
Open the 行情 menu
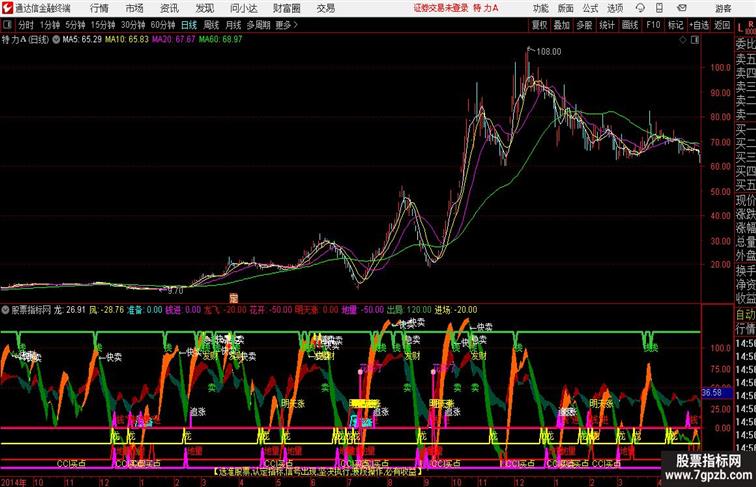(x=99, y=8)
